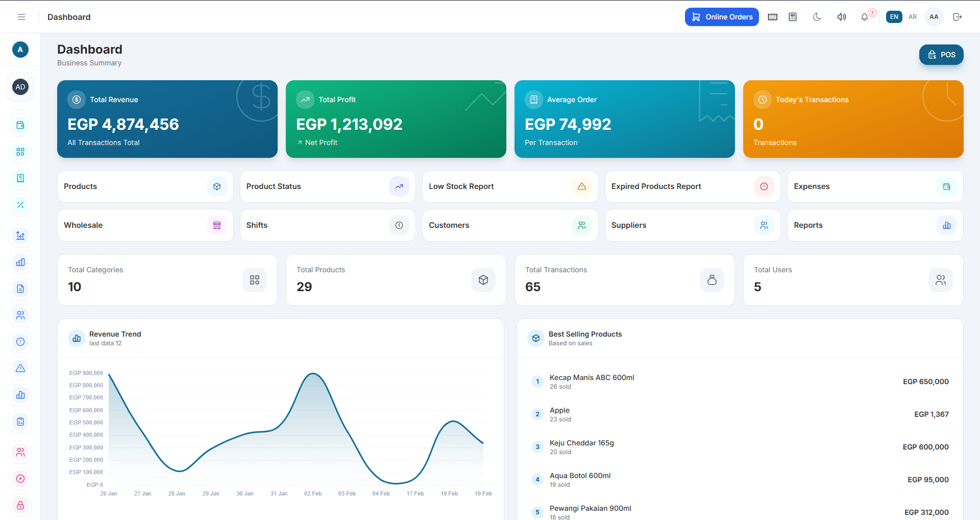Image resolution: width=980 pixels, height=520 pixels.
Task: Go to Expired Products Report
Action: tap(692, 186)
